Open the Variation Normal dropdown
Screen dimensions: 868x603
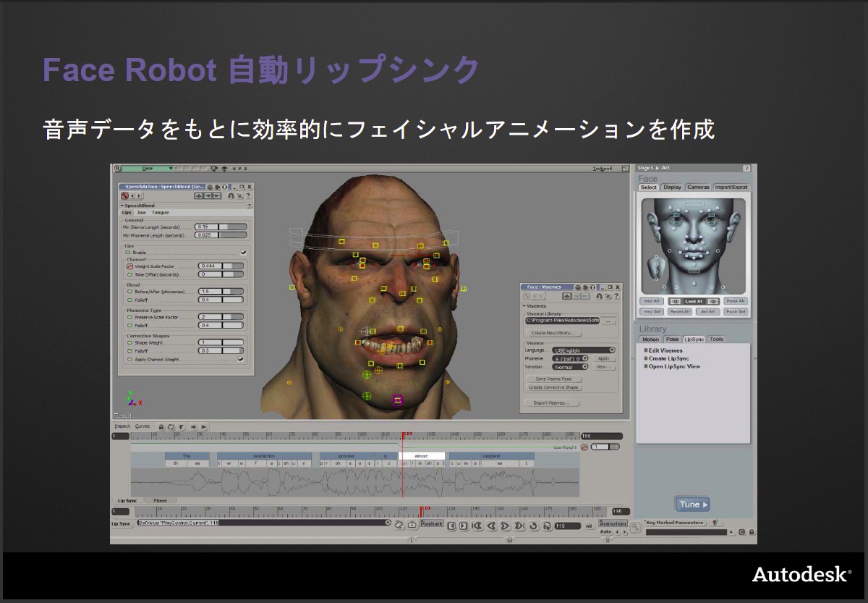(570, 367)
